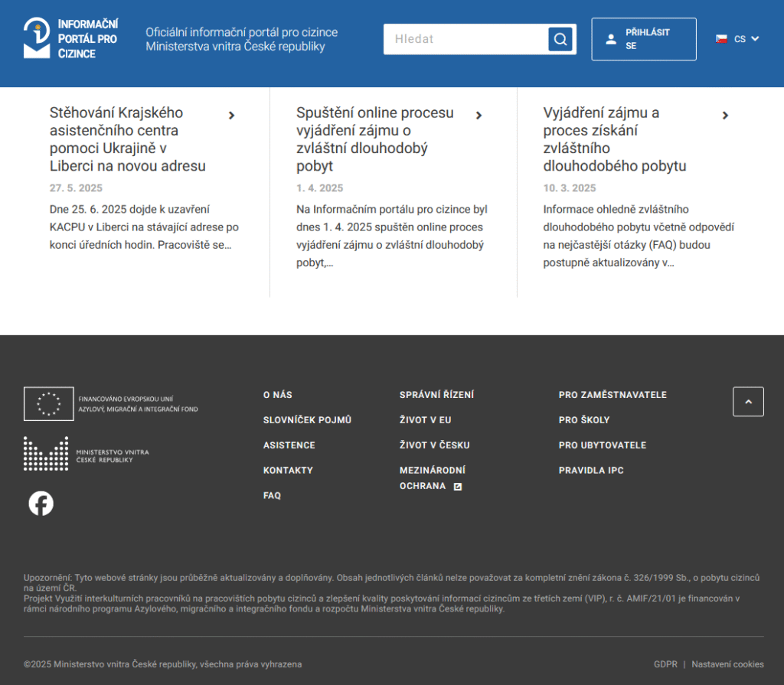The image size is (784, 685).
Task: Click arrow next to Stěhování Krajského article
Action: tap(231, 116)
